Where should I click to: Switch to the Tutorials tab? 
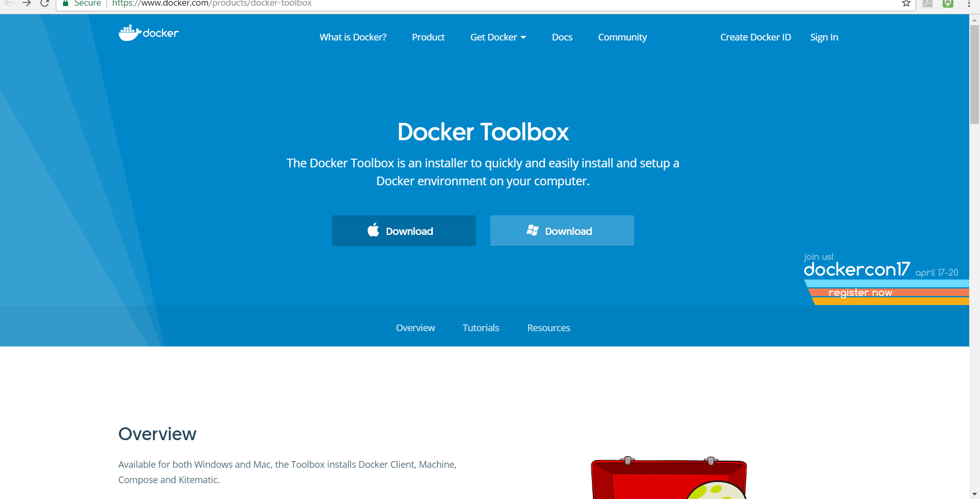(x=481, y=328)
